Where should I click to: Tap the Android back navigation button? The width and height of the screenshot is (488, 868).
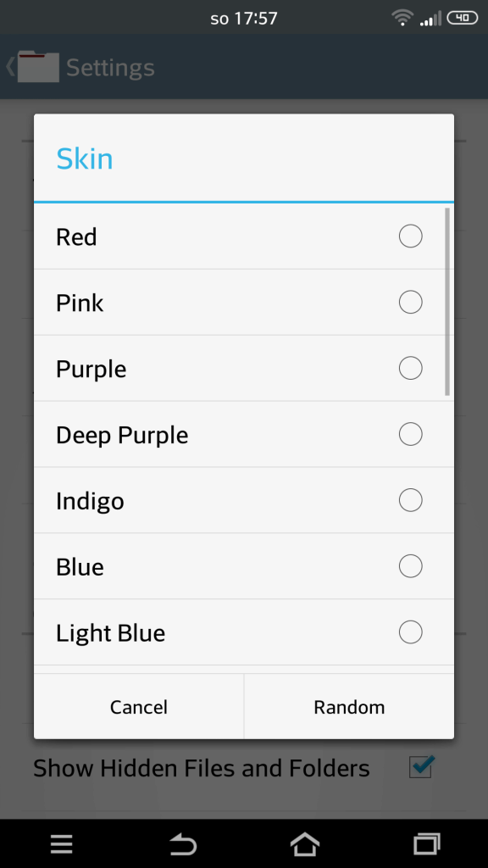tap(183, 844)
